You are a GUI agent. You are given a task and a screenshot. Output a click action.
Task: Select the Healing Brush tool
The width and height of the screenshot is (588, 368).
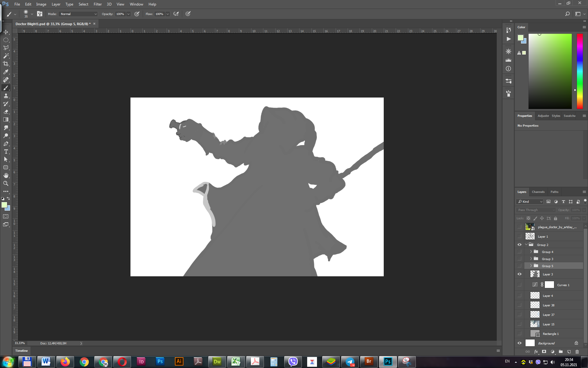tap(6, 80)
